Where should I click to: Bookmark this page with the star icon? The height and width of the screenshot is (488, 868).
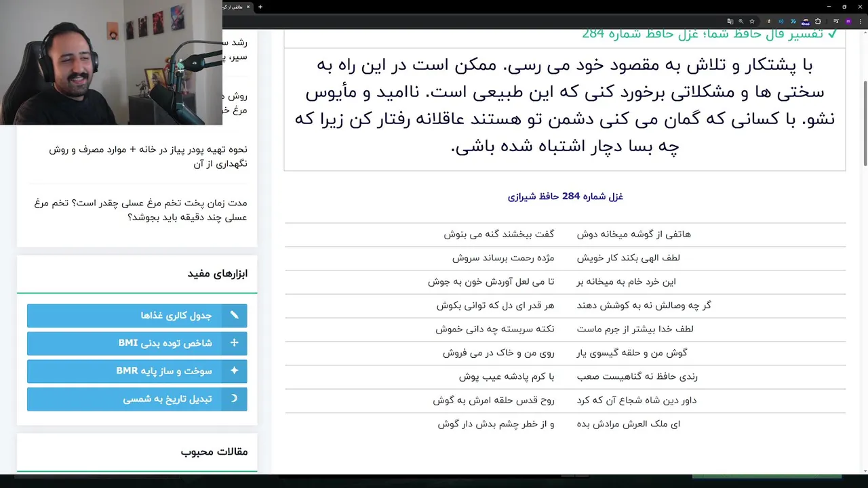tap(752, 22)
